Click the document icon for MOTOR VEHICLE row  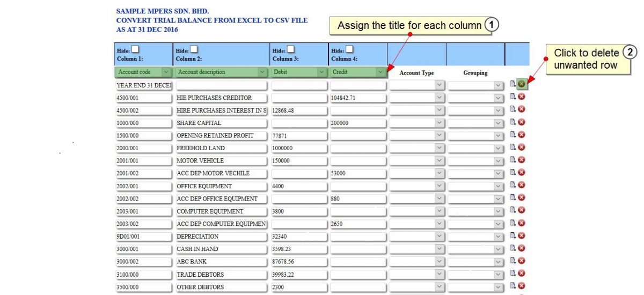coord(513,159)
